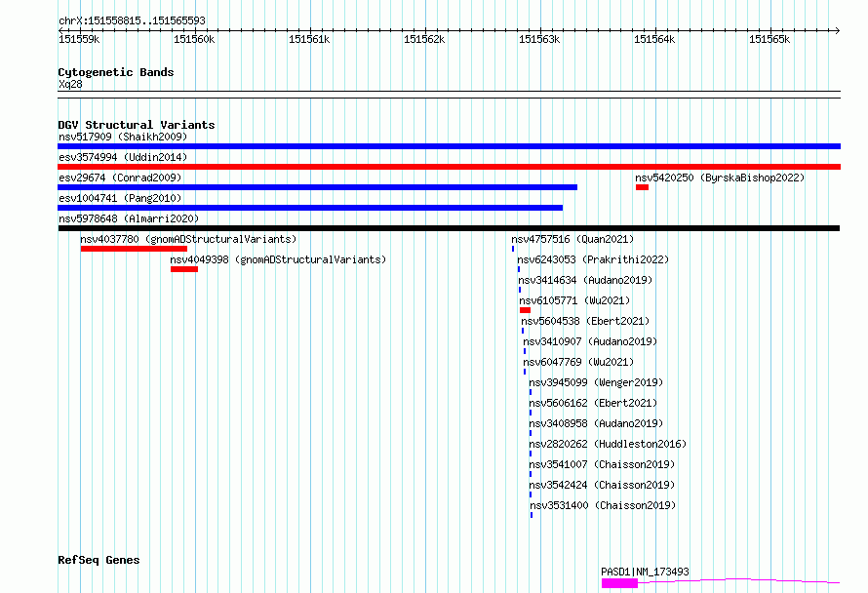The width and height of the screenshot is (868, 593).
Task: Click the nsv4037780 (gnomADStructuralVariants) label
Action: point(189,239)
